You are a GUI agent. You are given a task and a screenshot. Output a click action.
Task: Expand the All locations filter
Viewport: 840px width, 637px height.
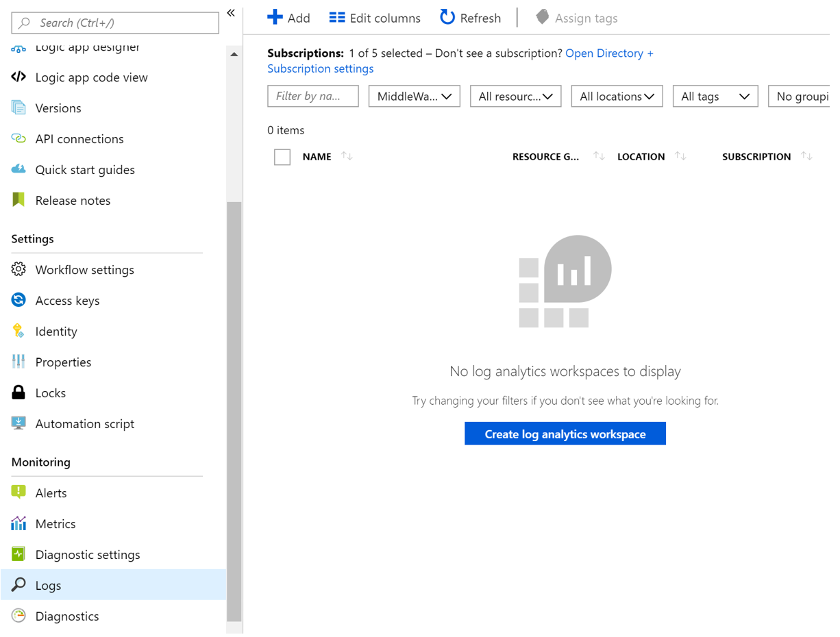617,96
